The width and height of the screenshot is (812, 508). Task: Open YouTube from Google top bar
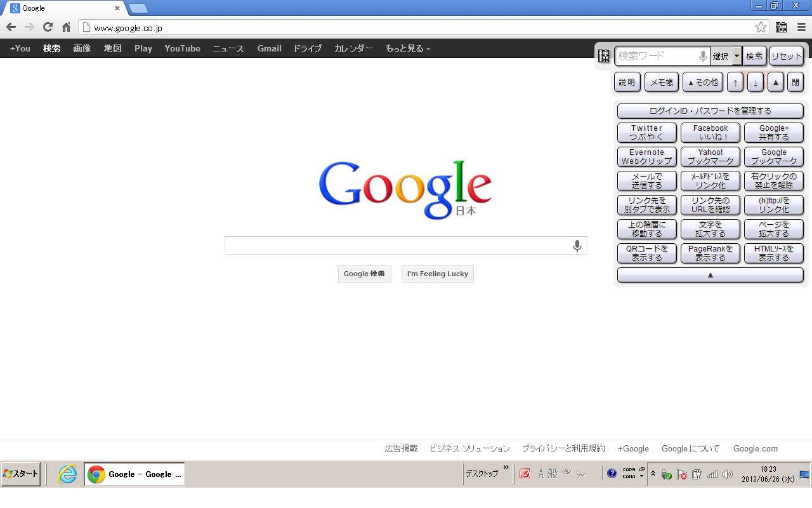183,48
